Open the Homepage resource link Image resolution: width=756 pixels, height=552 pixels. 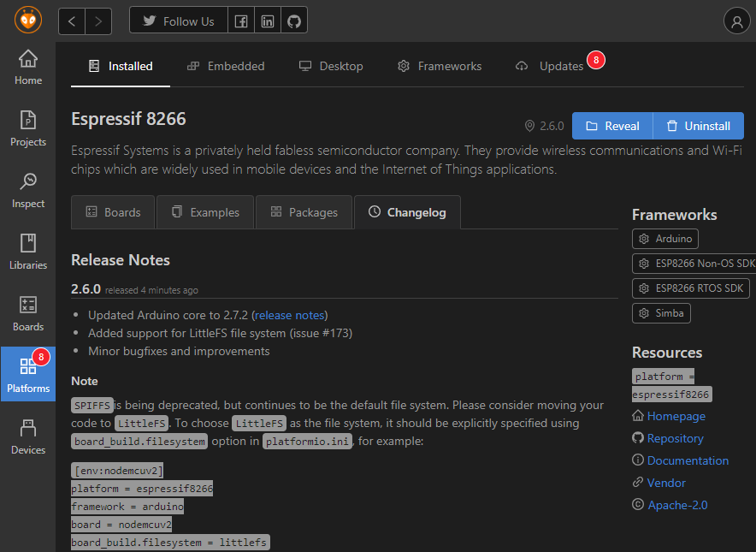[676, 416]
